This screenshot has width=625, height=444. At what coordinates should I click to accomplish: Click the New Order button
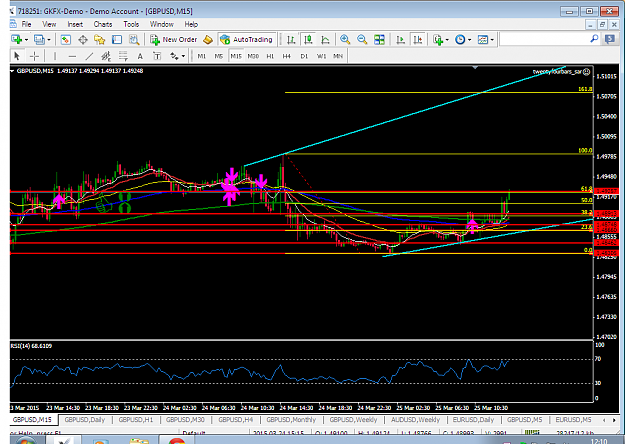click(173, 39)
